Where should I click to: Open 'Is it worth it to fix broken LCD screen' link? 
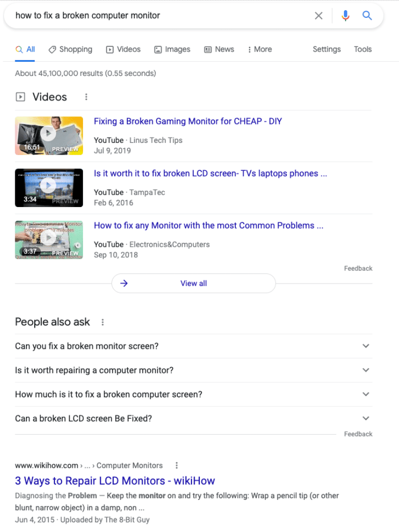[x=210, y=173]
